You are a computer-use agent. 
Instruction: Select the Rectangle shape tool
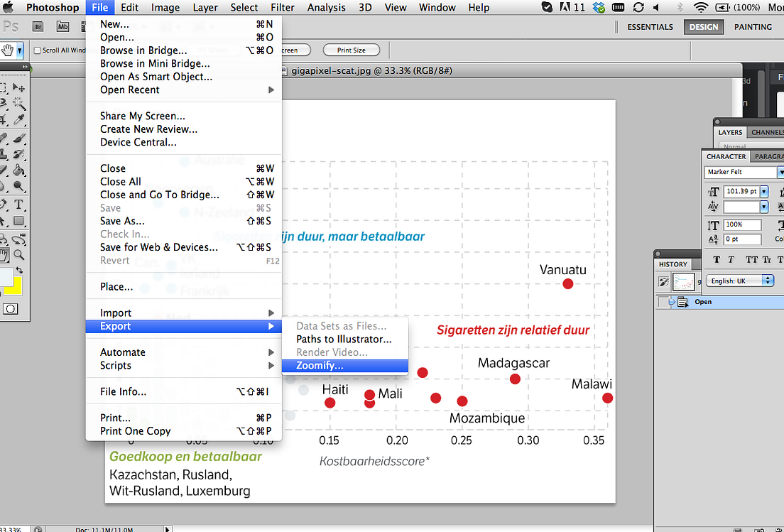point(19,220)
